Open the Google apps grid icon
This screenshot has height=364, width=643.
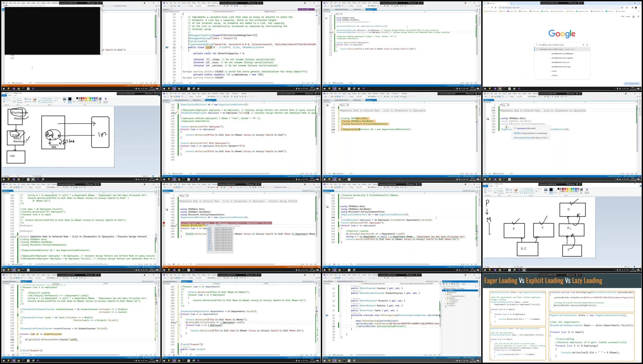pyautogui.click(x=638, y=16)
